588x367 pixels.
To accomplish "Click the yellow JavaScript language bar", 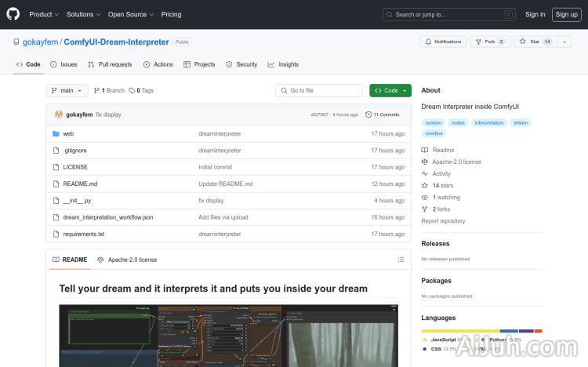I will (459, 331).
